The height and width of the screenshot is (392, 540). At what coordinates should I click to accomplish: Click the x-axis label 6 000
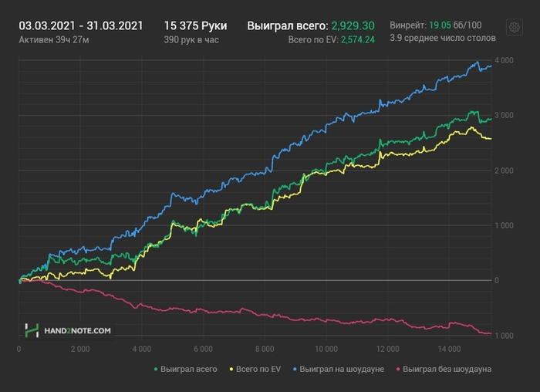(203, 349)
